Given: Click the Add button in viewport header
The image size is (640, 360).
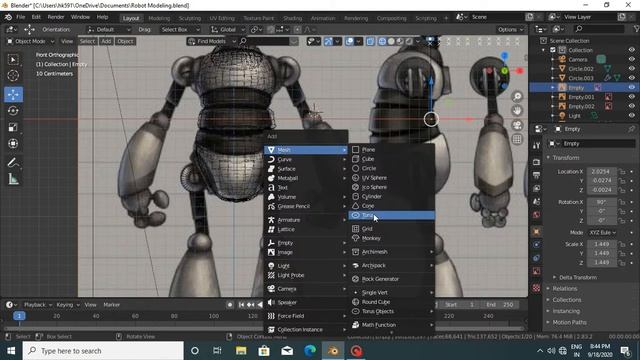Looking at the screenshot, I should [106, 41].
